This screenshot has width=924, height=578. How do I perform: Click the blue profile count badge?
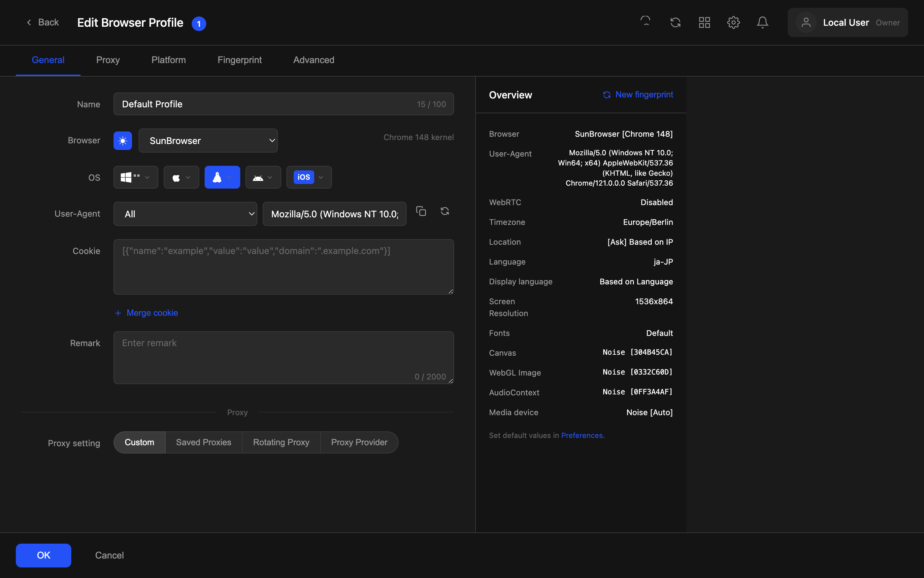199,24
